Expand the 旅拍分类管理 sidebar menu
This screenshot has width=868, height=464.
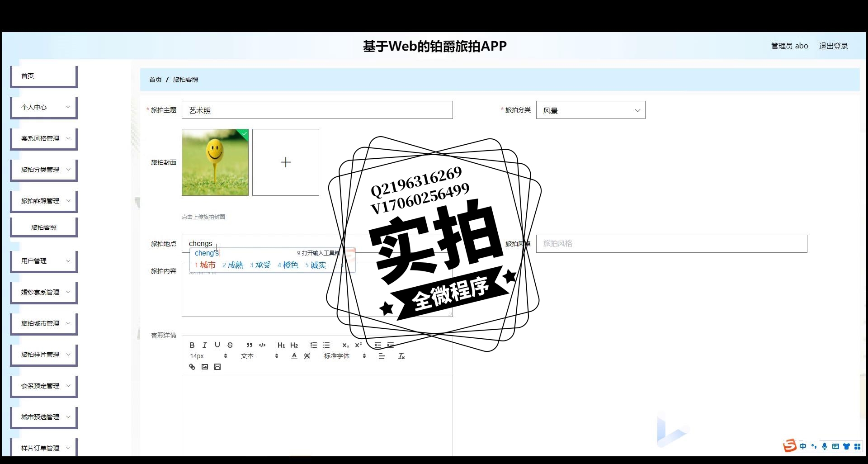pyautogui.click(x=44, y=170)
